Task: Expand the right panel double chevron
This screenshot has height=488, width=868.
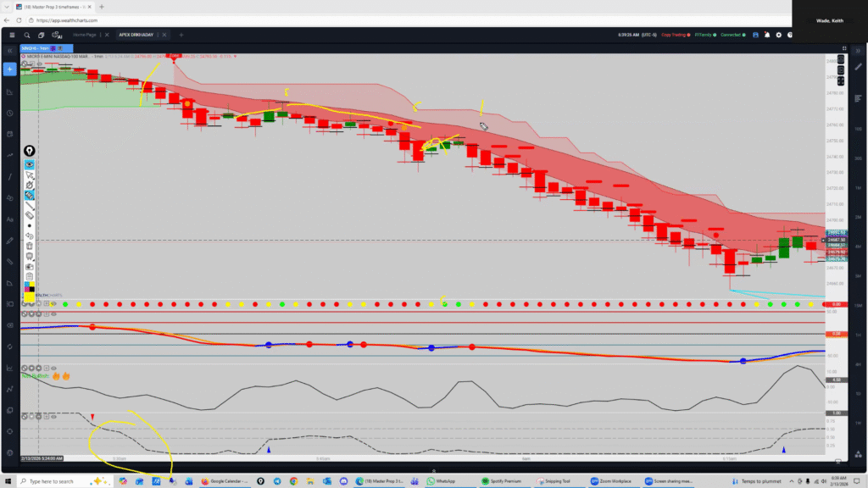Action: point(858,51)
